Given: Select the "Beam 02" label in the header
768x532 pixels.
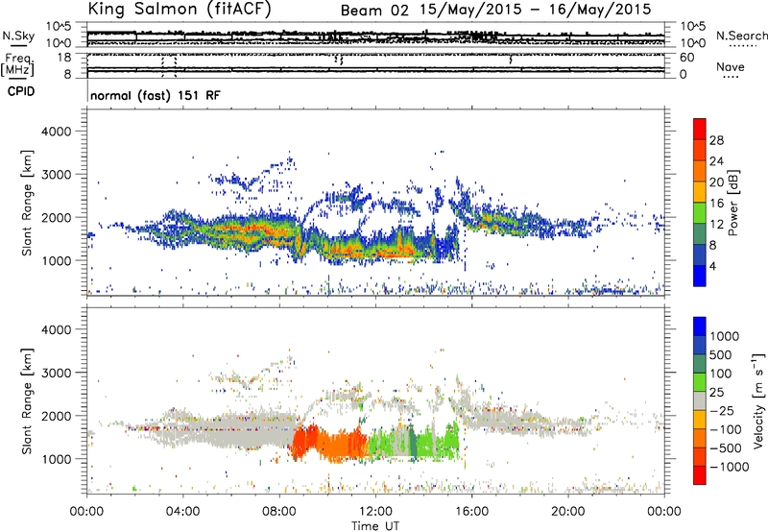Looking at the screenshot, I should tap(373, 11).
